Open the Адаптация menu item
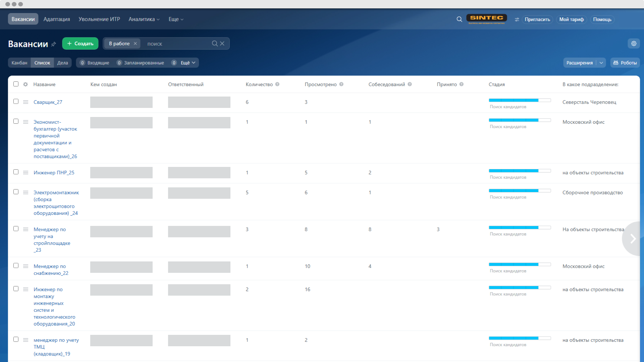This screenshot has height=362, width=644. 57,19
